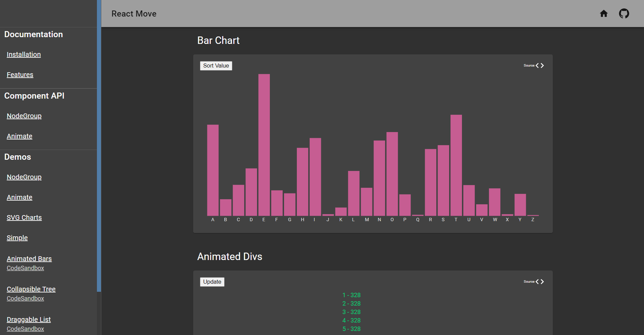Click the bar labeled I
Image resolution: width=644 pixels, height=335 pixels.
click(x=315, y=177)
